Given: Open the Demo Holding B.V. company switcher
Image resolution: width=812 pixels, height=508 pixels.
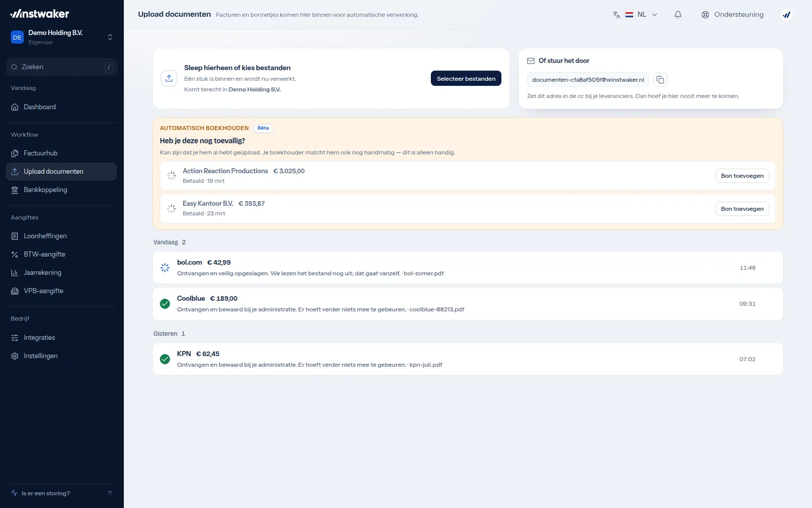Looking at the screenshot, I should (61, 37).
